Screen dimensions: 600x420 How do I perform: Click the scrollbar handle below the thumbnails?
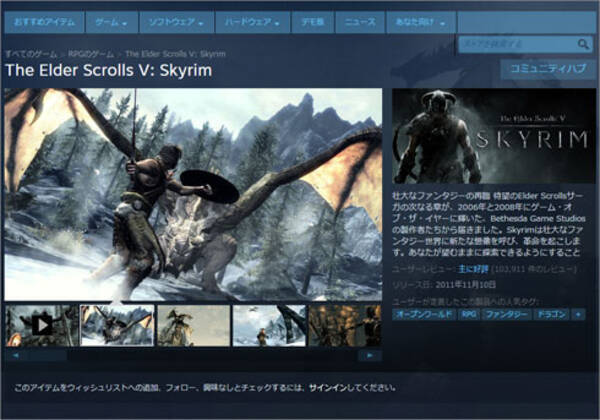pyautogui.click(x=47, y=355)
